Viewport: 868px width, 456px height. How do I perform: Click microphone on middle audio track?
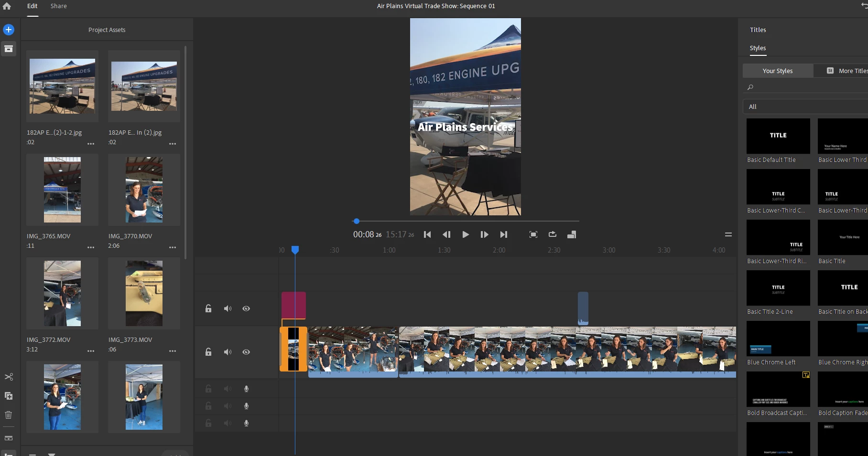246,406
